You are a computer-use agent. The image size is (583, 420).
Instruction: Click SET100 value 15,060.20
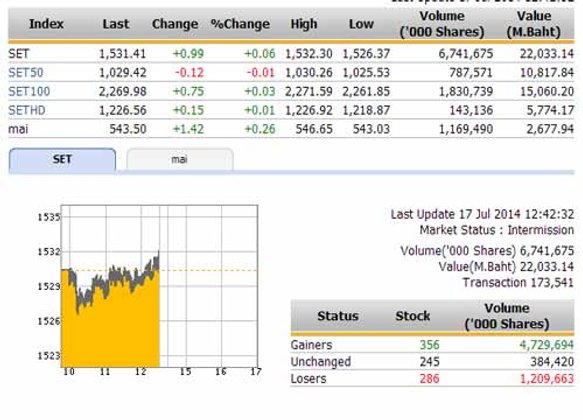(x=547, y=91)
